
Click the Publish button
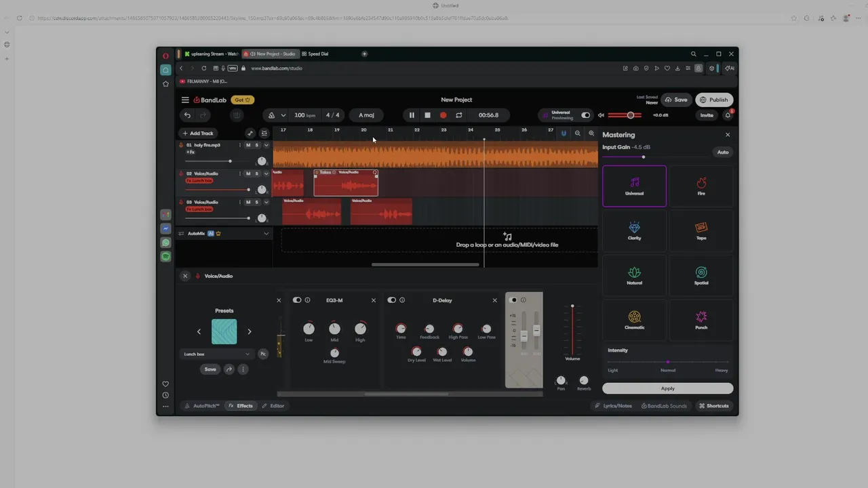coord(714,100)
